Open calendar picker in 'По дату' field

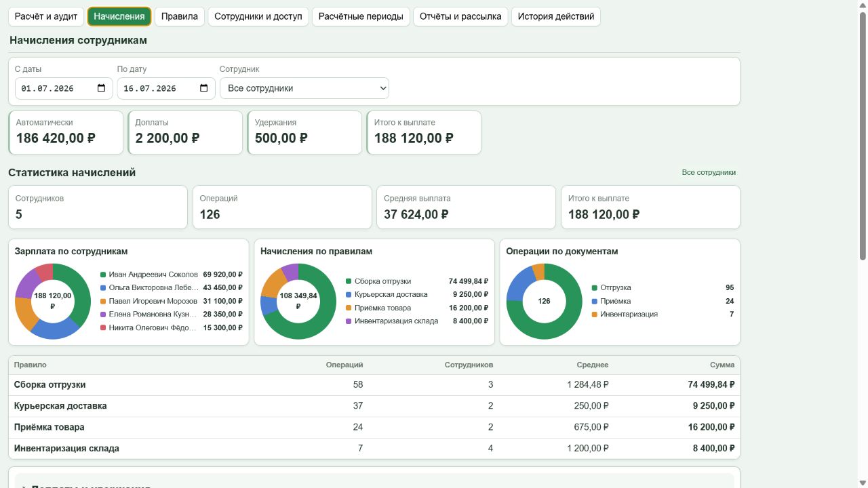click(203, 88)
